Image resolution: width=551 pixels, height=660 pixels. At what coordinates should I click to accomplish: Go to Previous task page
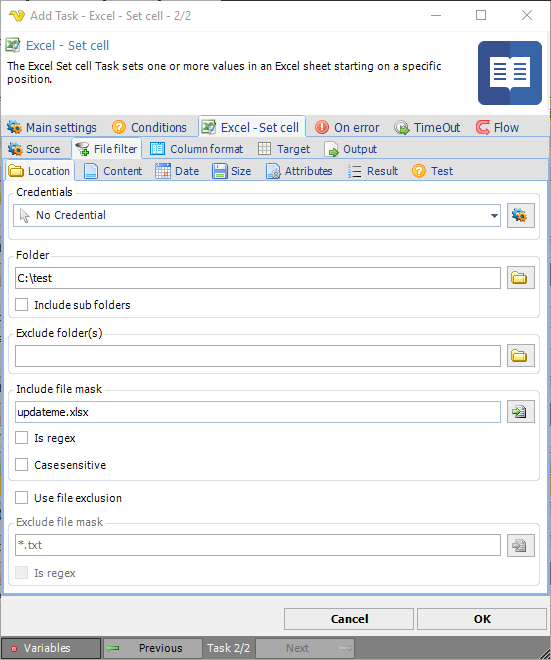[x=153, y=648]
